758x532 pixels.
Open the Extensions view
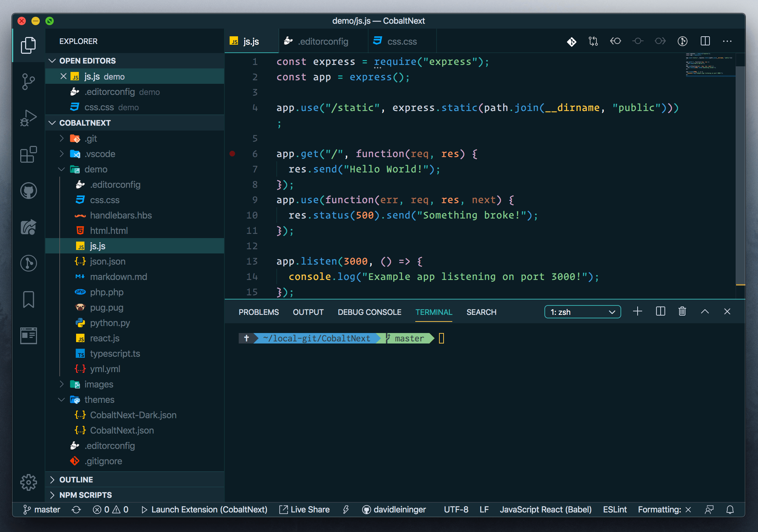[28, 155]
